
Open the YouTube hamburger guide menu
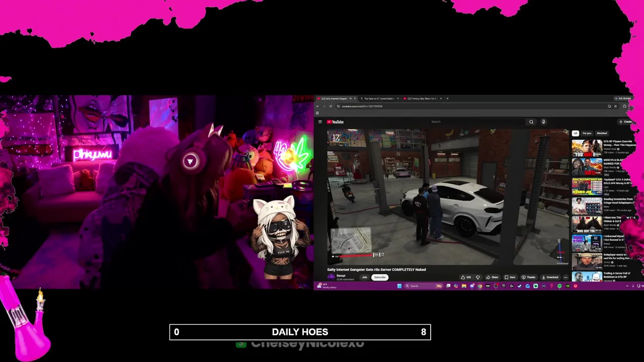pyautogui.click(x=320, y=122)
